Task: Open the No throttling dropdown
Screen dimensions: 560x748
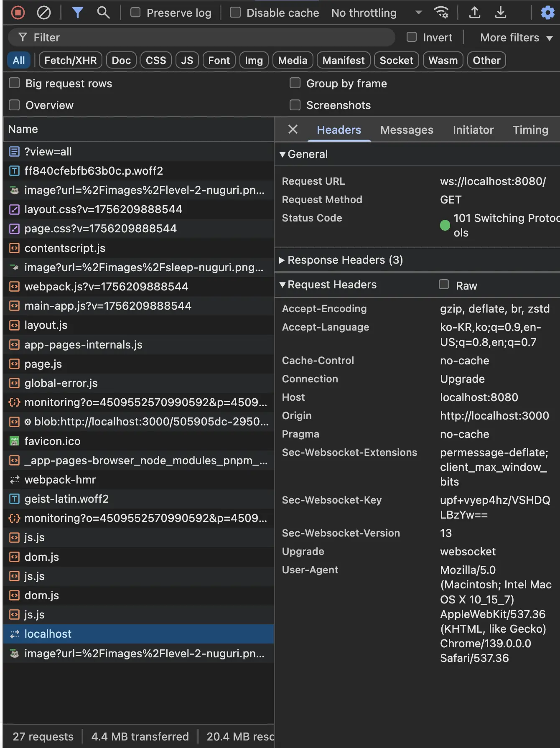Action: [376, 13]
